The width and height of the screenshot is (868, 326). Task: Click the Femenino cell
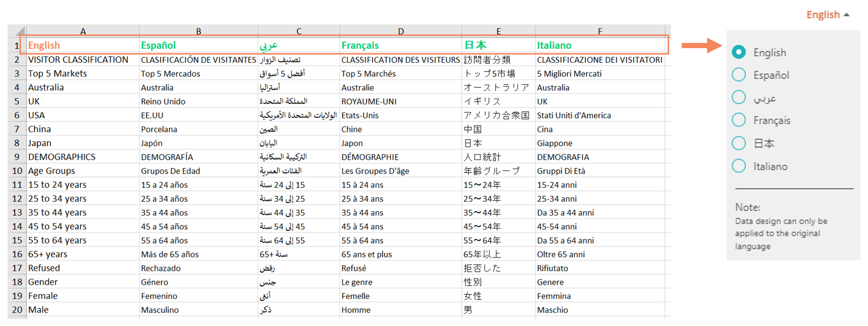[x=198, y=296]
